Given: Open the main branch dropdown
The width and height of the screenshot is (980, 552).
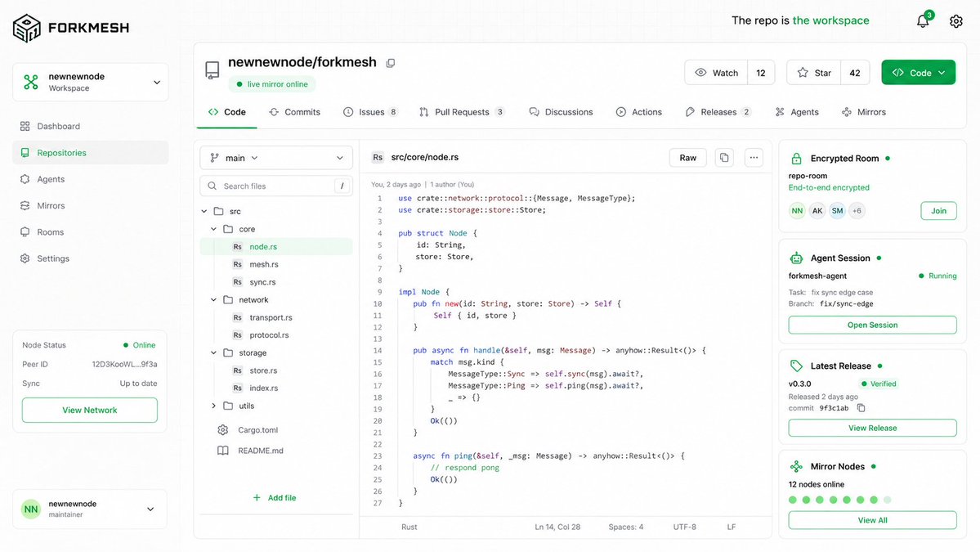Looking at the screenshot, I should 276,158.
